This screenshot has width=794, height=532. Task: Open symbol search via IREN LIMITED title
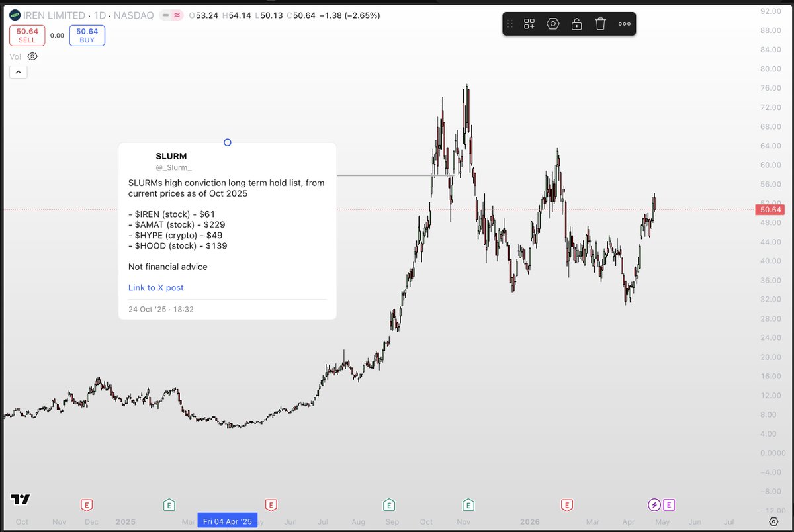(x=54, y=15)
